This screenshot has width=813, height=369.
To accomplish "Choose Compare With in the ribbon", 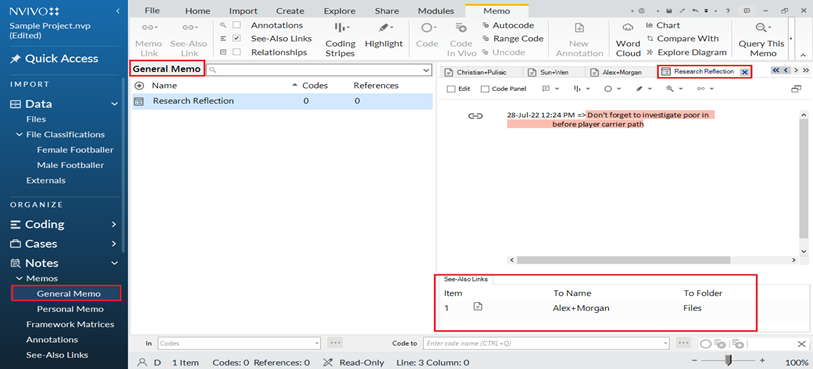I will point(682,38).
